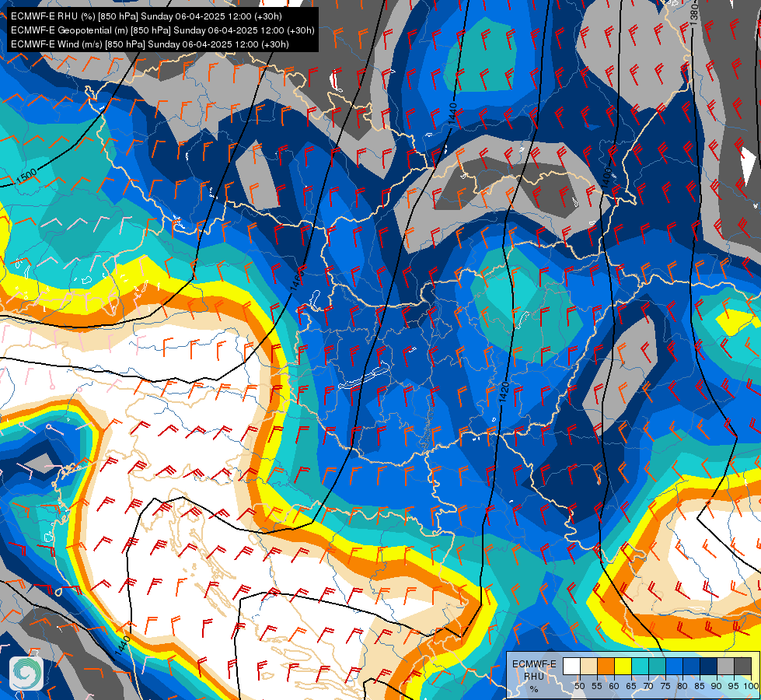761x700 pixels.
Task: Click the ECMWF-E RHU (%) header line
Action: pos(146,16)
